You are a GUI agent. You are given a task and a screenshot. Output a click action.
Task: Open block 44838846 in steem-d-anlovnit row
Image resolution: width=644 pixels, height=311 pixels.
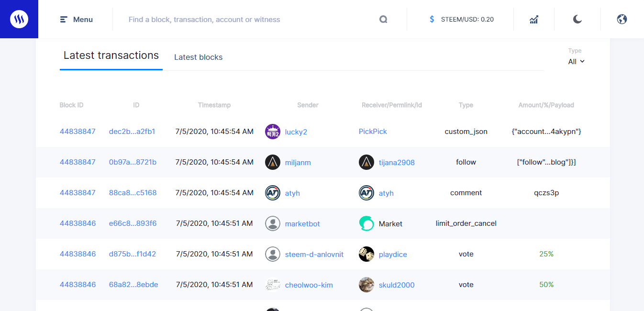coord(78,254)
